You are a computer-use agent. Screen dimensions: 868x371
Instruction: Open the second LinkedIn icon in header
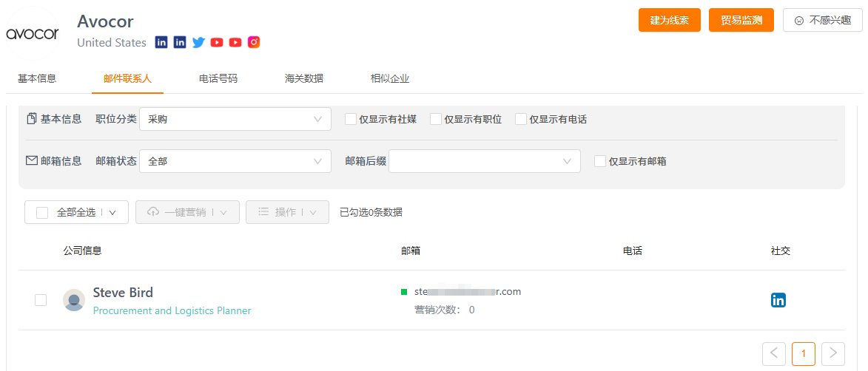pos(180,42)
